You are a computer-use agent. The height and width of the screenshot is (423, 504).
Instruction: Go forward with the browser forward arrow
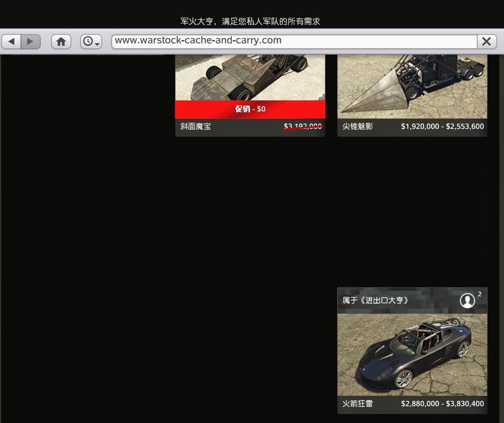pyautogui.click(x=31, y=41)
